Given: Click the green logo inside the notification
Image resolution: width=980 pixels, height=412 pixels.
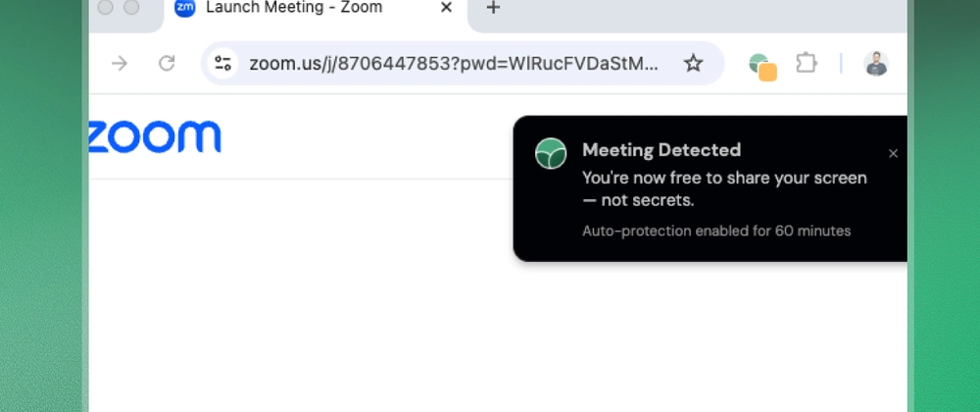Looking at the screenshot, I should (551, 154).
